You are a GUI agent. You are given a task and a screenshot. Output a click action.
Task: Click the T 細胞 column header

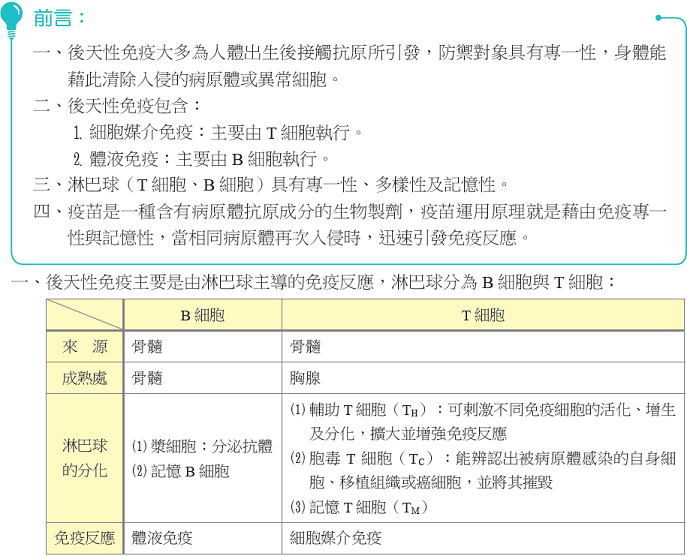pos(482,314)
